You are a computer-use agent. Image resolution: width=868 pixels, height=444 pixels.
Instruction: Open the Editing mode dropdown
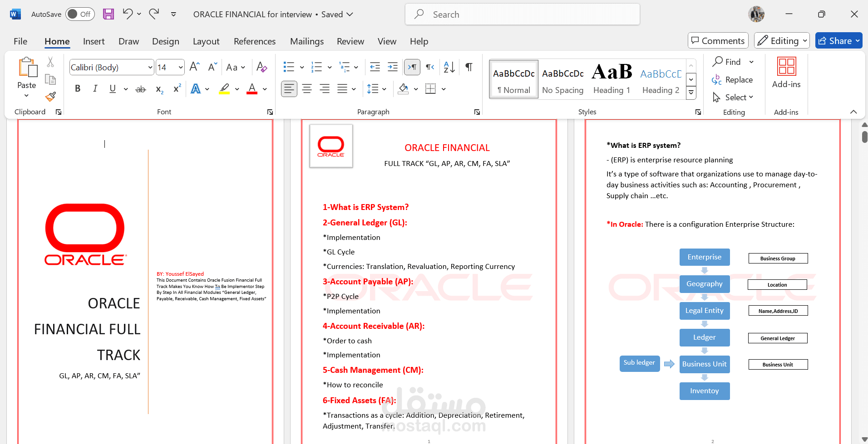coord(782,41)
